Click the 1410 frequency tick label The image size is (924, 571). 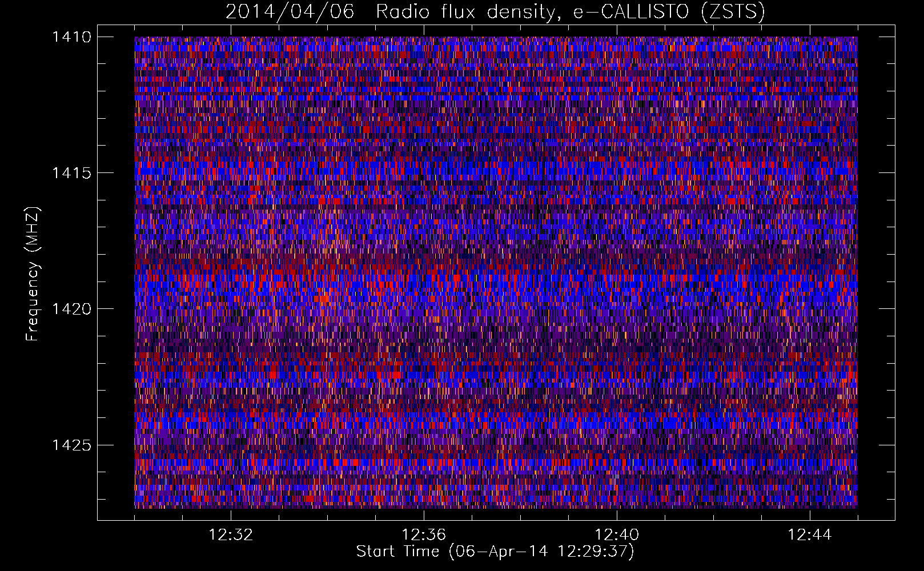71,37
